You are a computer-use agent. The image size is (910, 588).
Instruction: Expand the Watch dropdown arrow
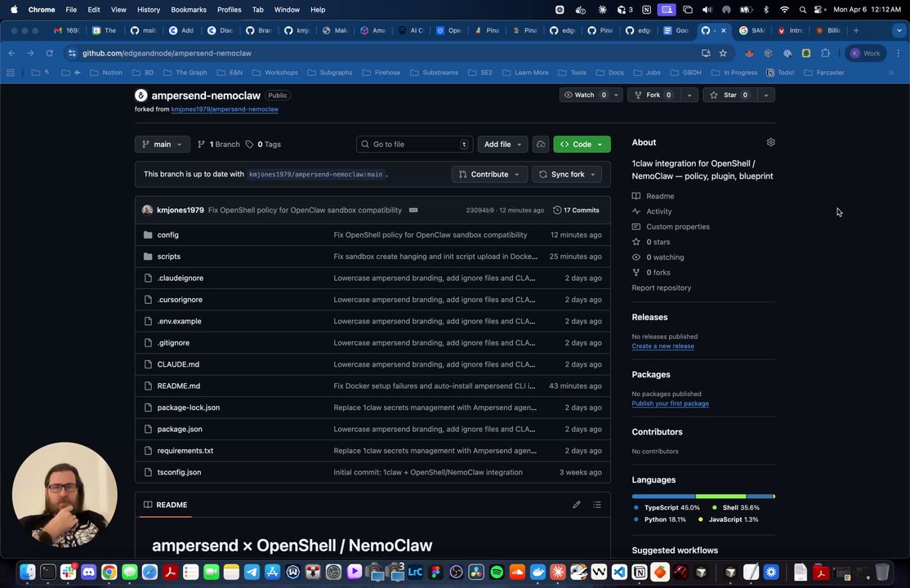click(x=617, y=95)
